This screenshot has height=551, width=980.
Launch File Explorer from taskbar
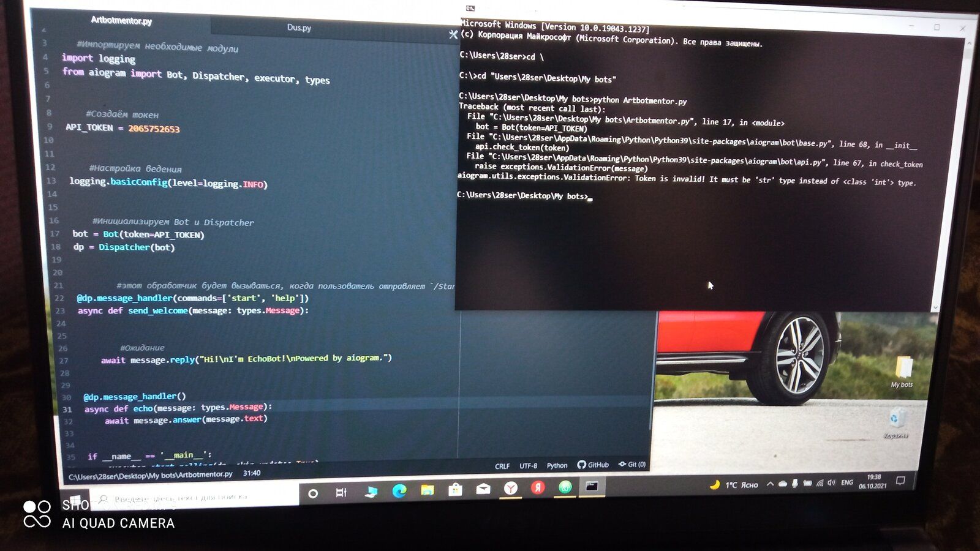click(427, 490)
